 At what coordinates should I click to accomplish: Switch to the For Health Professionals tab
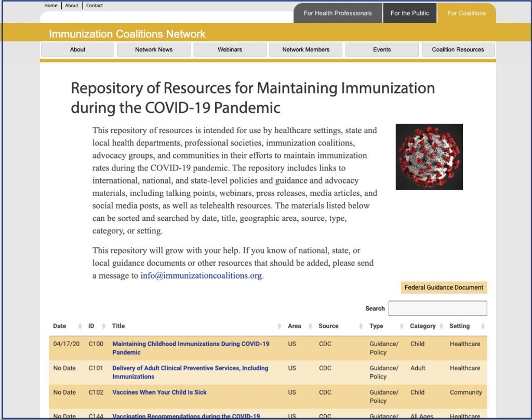[x=338, y=13]
